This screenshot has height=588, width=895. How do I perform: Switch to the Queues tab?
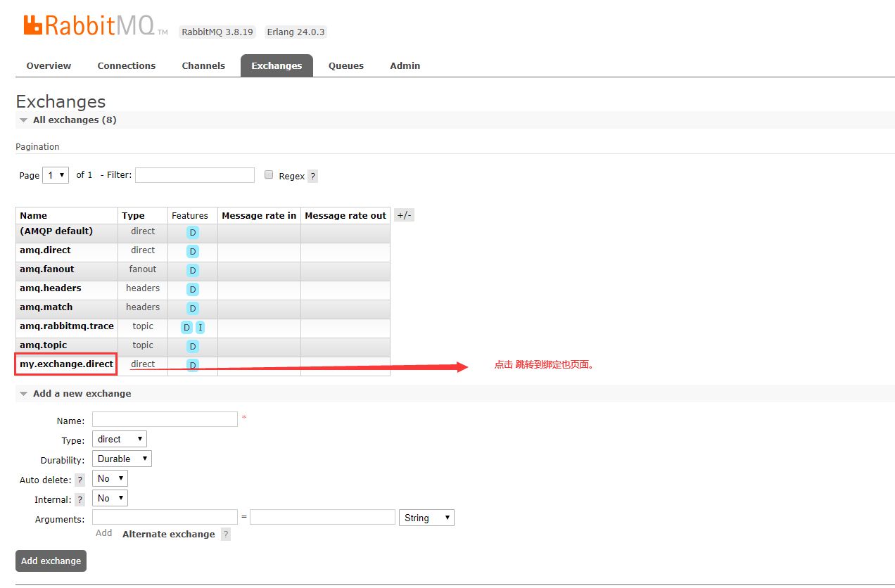[x=346, y=65]
